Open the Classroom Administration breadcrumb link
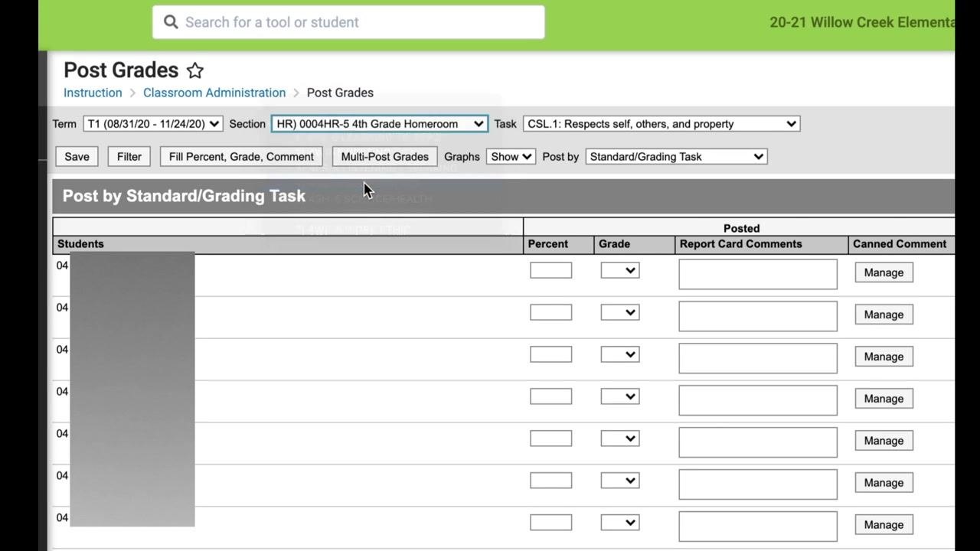This screenshot has width=980, height=551. click(214, 93)
